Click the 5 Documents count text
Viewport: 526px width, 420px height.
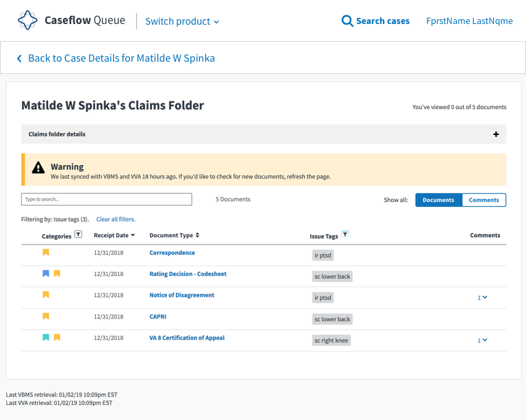pos(233,199)
